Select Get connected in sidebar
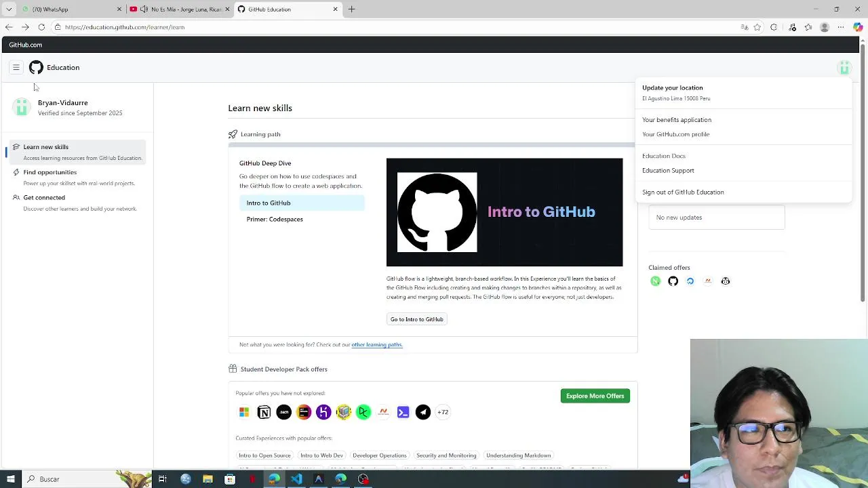Viewport: 868px width, 488px height. coord(77,203)
